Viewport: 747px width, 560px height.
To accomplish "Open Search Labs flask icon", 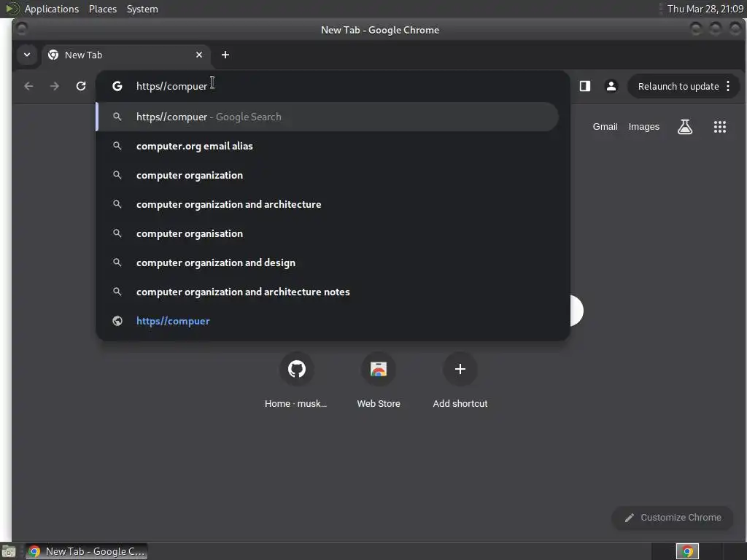I will coord(685,127).
